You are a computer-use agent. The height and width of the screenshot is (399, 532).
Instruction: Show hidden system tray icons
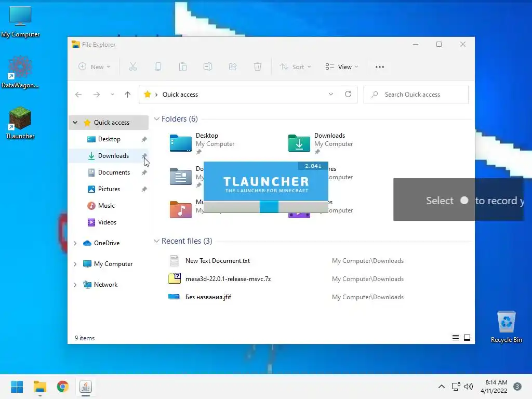click(442, 387)
